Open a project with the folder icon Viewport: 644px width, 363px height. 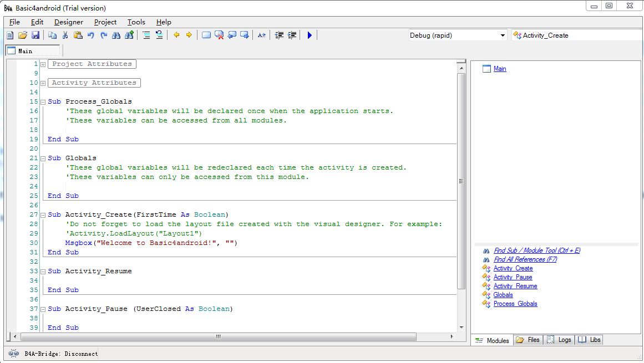click(23, 35)
